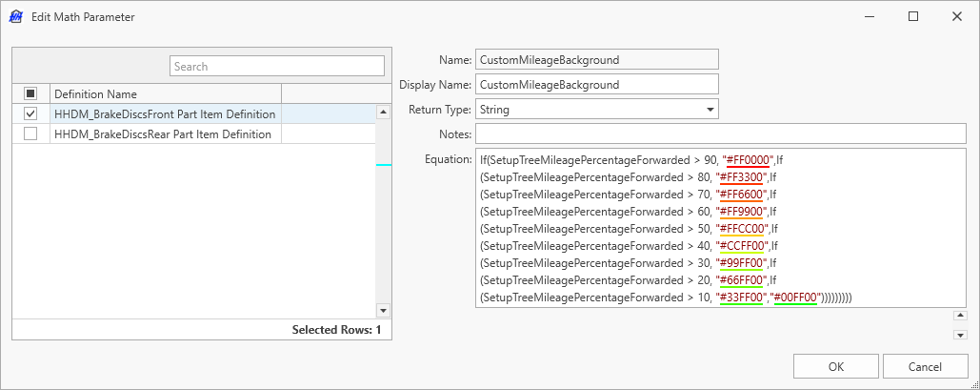Viewport: 980px width, 390px height.
Task: Click the up arrow beside the Equation box
Action: coord(959,316)
